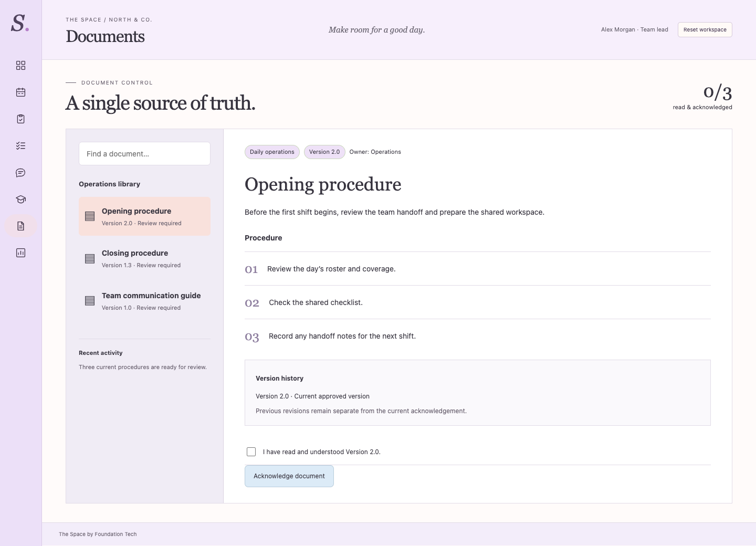
Task: Click the Daily operations tag
Action: [x=272, y=152]
